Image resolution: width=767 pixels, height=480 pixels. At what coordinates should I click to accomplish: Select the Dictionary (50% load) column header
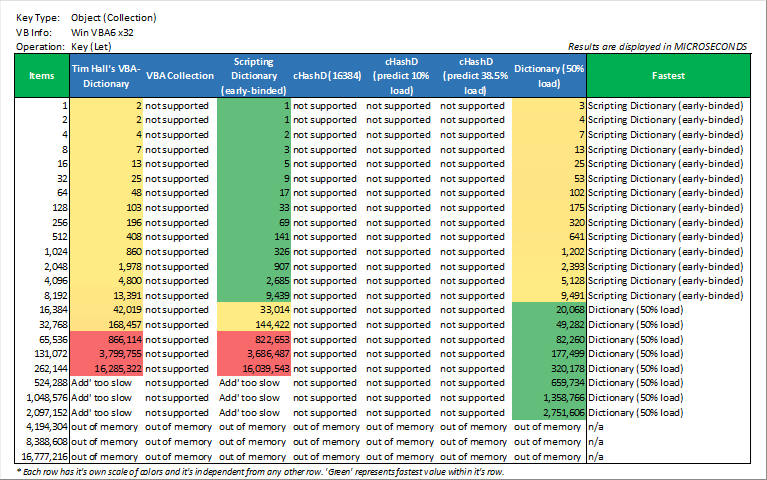(548, 75)
